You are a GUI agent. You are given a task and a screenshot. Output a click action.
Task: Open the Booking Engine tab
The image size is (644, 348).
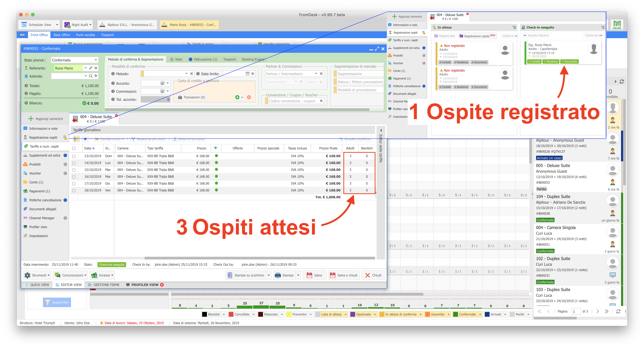(253, 59)
